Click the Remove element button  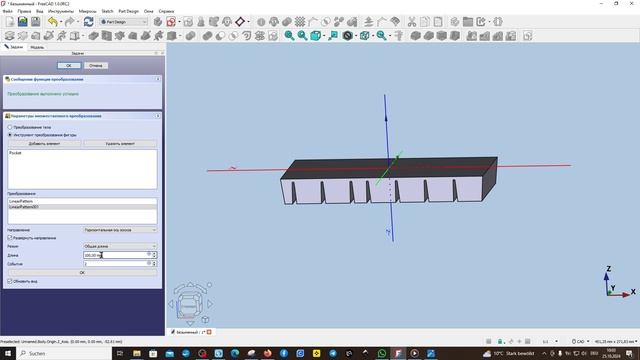tap(120, 144)
